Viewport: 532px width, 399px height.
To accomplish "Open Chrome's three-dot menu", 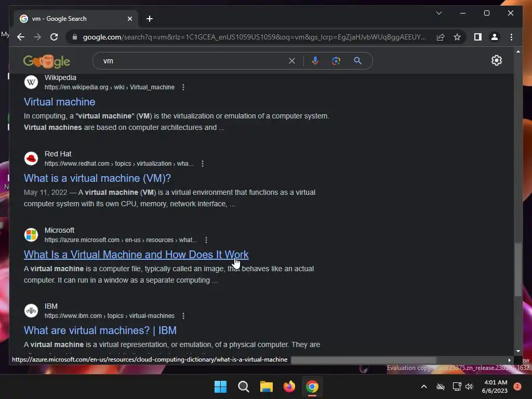I will (x=511, y=37).
